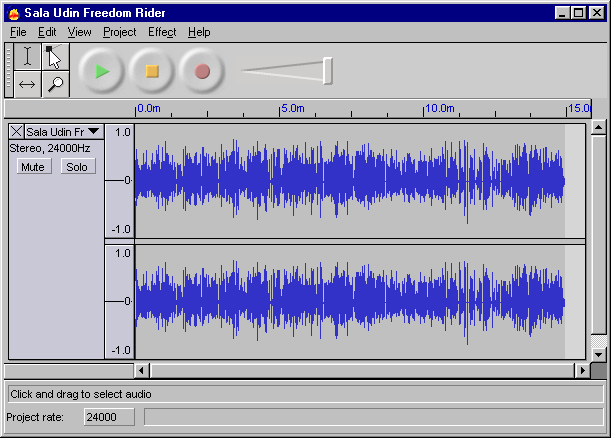Viewport: 611px width, 438px height.
Task: Close the Sala Udin track
Action: pyautogui.click(x=16, y=131)
